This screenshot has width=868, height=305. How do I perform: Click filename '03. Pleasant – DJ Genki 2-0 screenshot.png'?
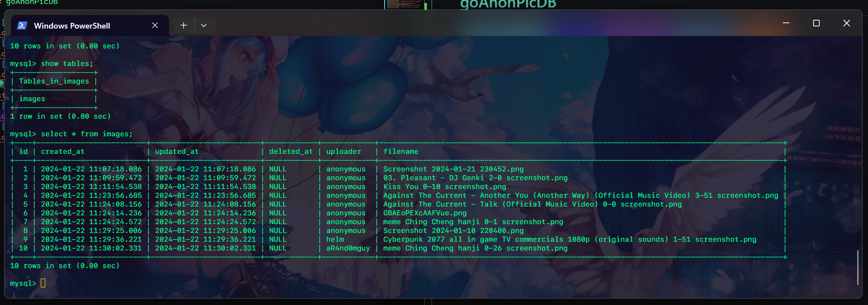[475, 178]
